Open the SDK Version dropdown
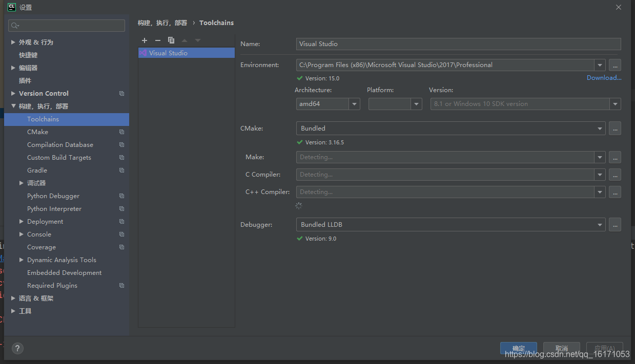The width and height of the screenshot is (635, 364). pos(615,104)
